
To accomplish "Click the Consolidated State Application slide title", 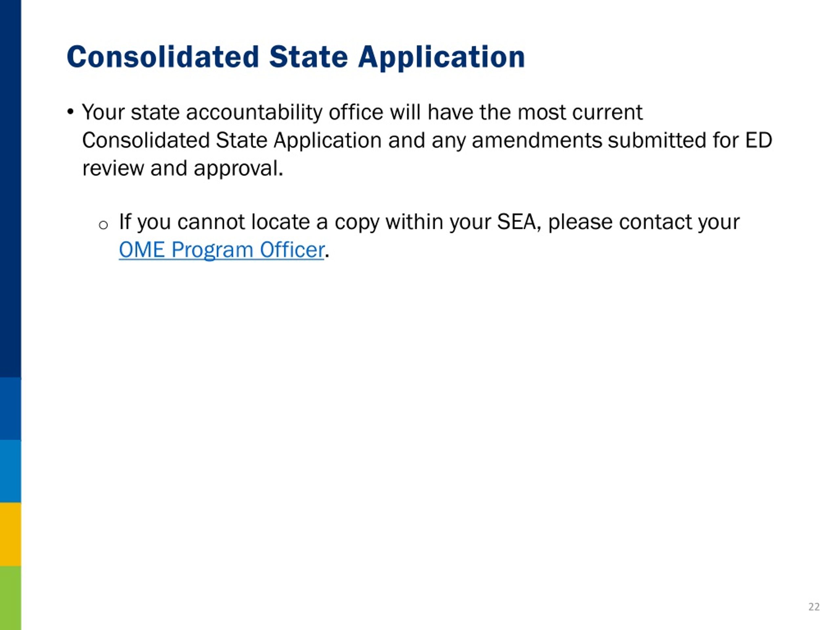I will [296, 57].
